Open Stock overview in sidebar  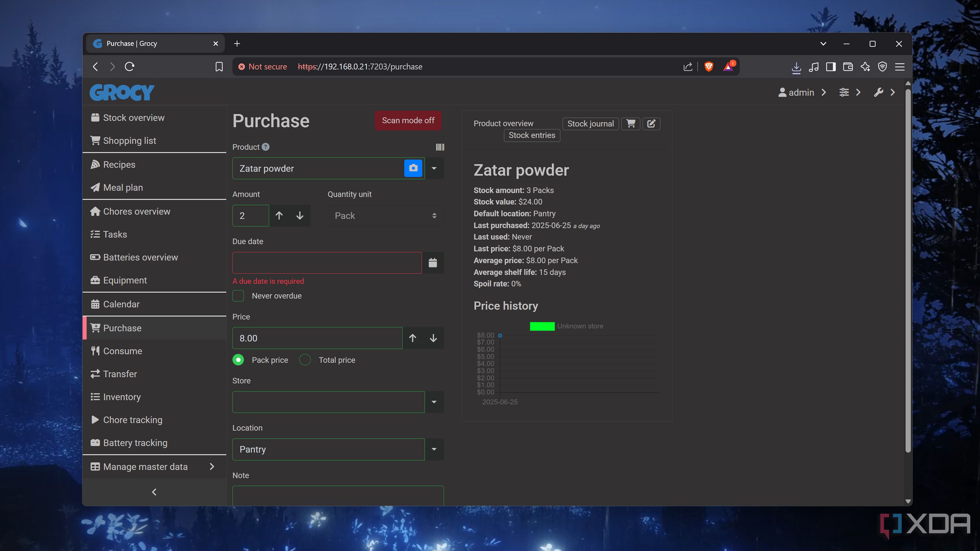click(x=154, y=118)
